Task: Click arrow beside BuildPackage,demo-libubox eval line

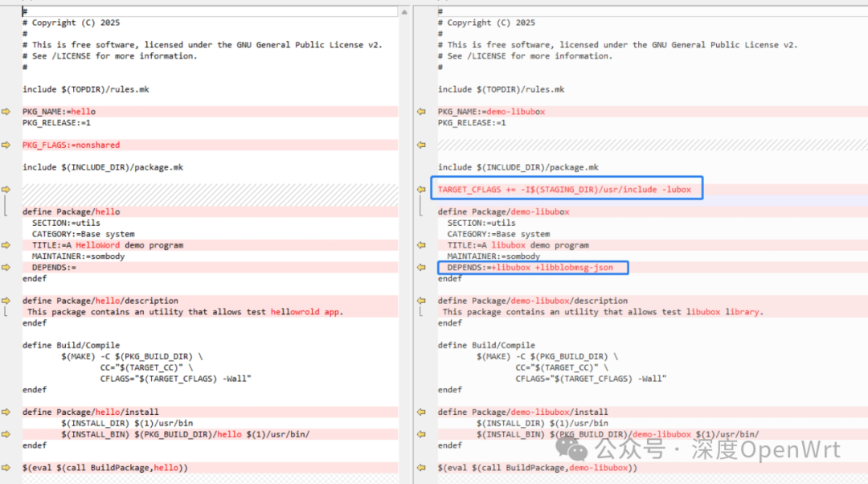Action: 420,468
